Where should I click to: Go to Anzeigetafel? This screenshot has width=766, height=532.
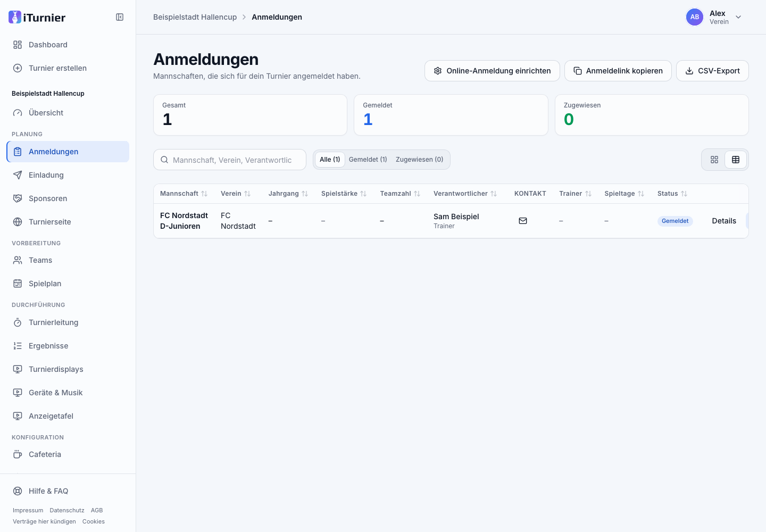[x=68, y=416]
